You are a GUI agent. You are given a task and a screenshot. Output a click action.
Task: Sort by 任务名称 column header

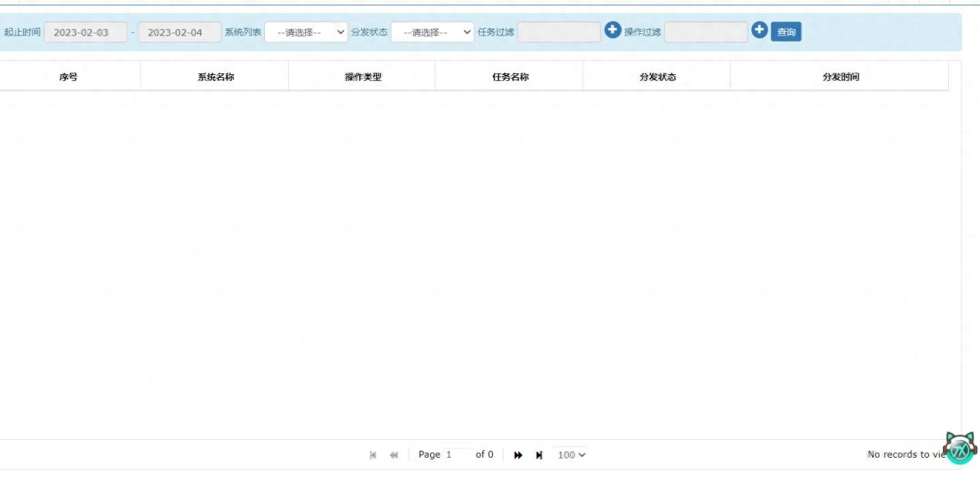tap(510, 77)
